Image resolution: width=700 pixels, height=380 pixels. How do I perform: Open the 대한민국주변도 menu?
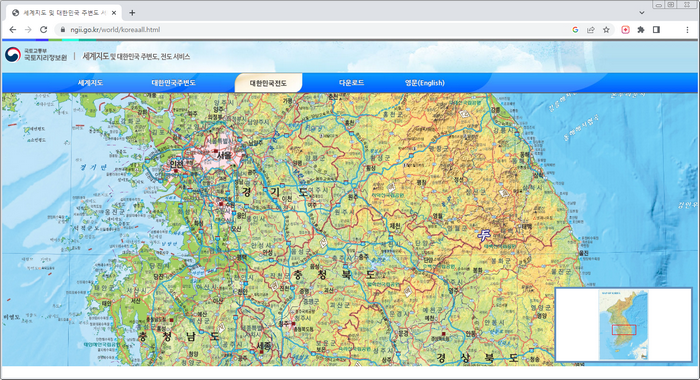tap(173, 83)
